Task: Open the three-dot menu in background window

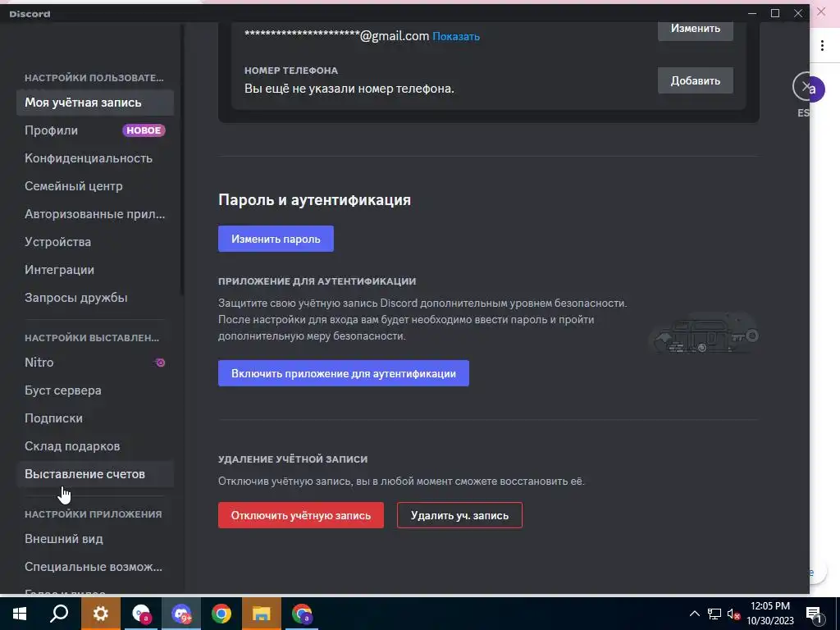Action: click(x=822, y=46)
